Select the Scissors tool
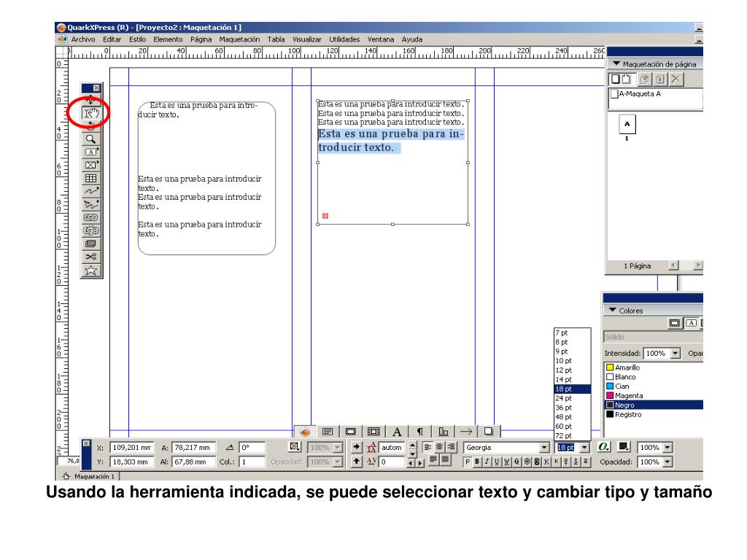747x560 pixels. 90,257
